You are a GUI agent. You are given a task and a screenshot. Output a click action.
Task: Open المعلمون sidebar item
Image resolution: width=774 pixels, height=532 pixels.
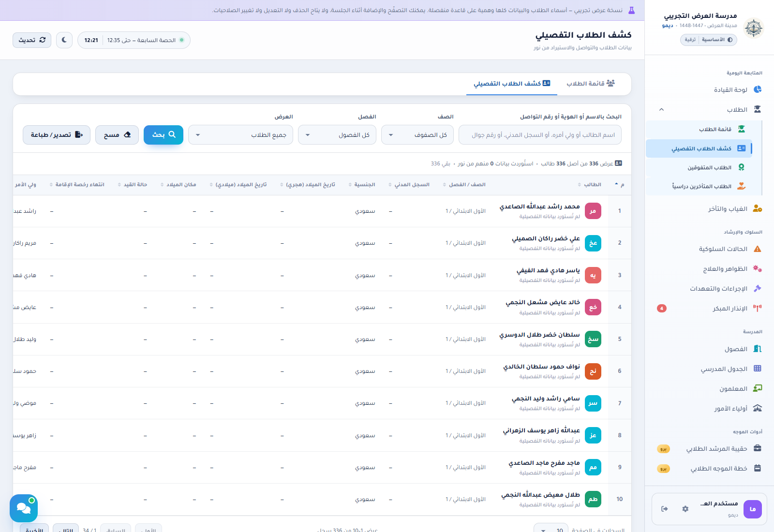pos(708,389)
